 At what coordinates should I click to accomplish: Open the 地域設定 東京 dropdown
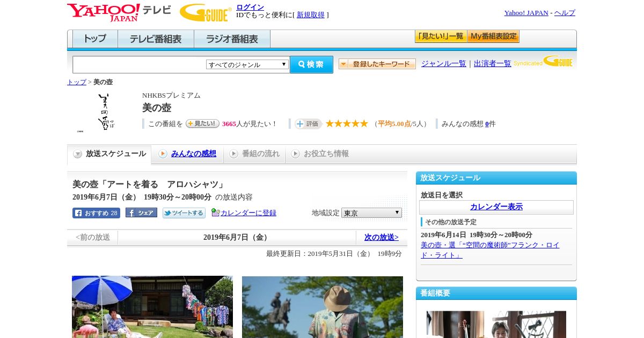click(x=371, y=213)
